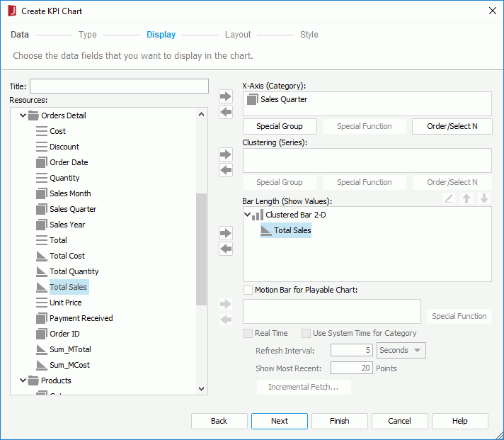Click the Resources scroll down arrow
Viewport: 504px width, 440px height.
tap(202, 388)
